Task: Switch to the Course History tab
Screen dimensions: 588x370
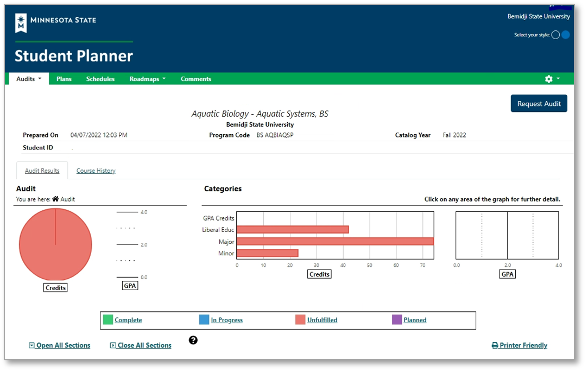Action: pos(96,171)
